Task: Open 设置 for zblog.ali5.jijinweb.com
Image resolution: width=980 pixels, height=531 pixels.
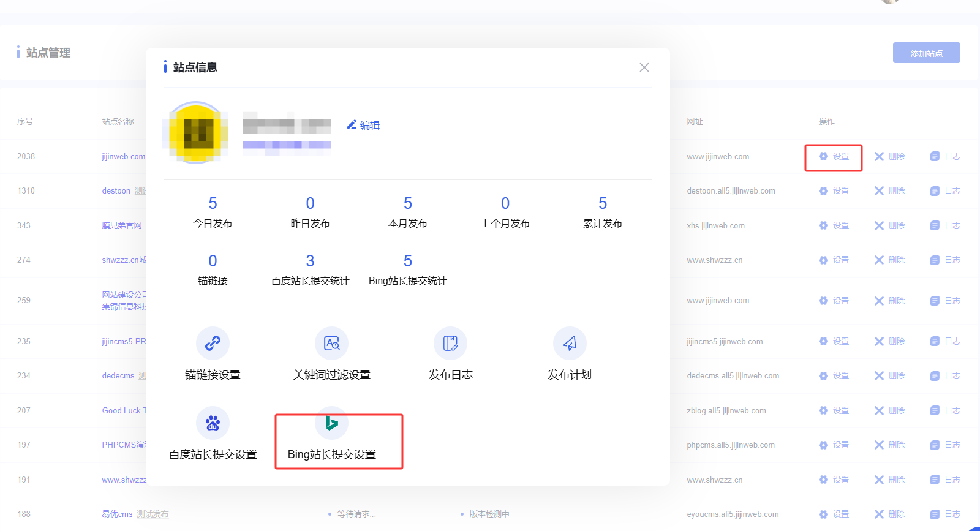Action: coord(834,411)
